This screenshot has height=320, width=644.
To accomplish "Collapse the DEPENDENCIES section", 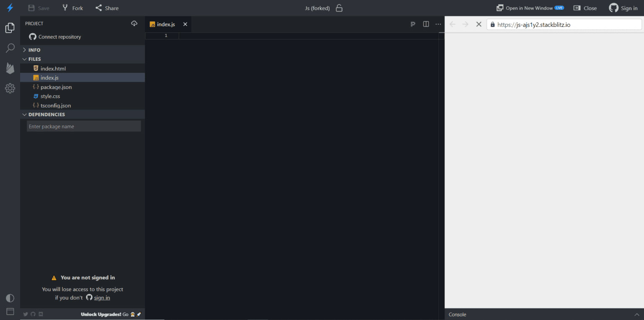I will point(83,114).
